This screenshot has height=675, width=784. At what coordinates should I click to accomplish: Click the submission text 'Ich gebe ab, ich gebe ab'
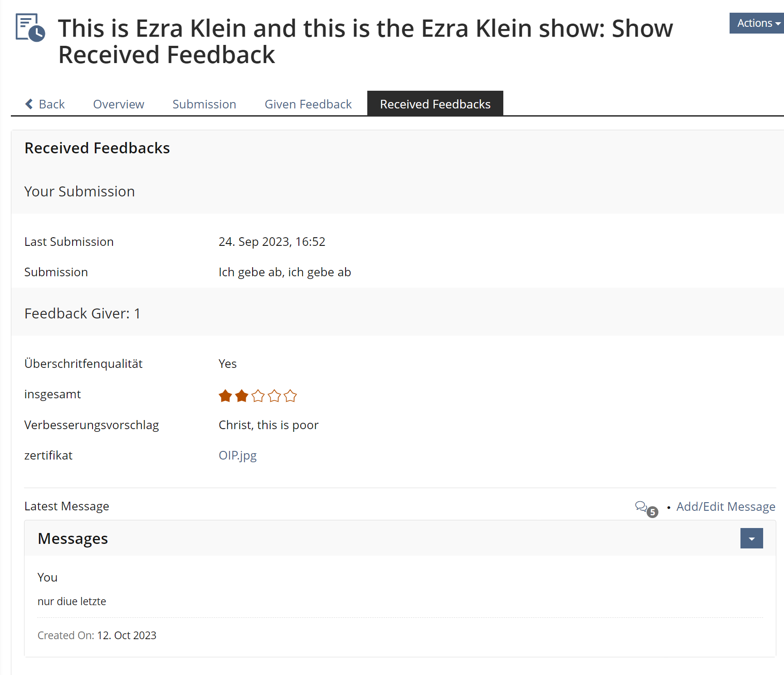tap(285, 272)
